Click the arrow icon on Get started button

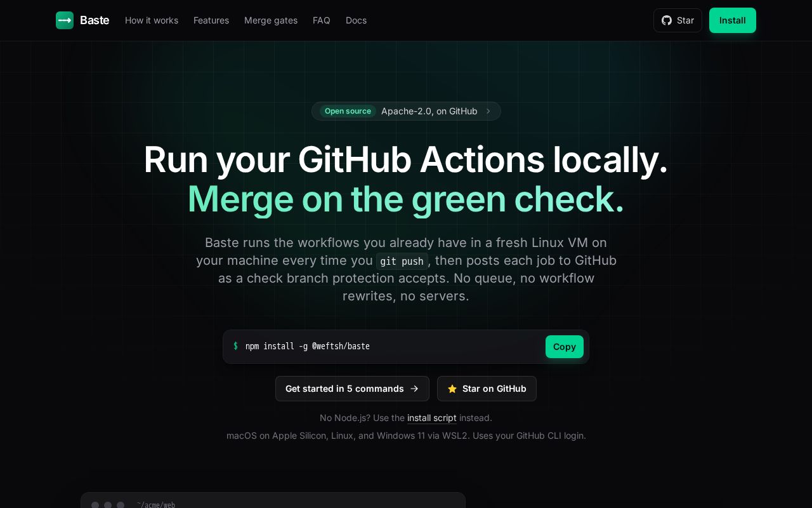[x=414, y=389]
